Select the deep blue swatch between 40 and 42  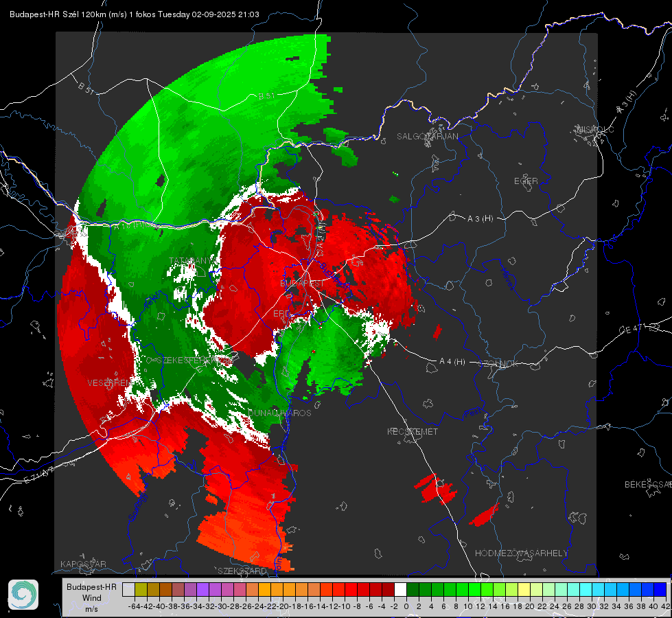click(660, 589)
